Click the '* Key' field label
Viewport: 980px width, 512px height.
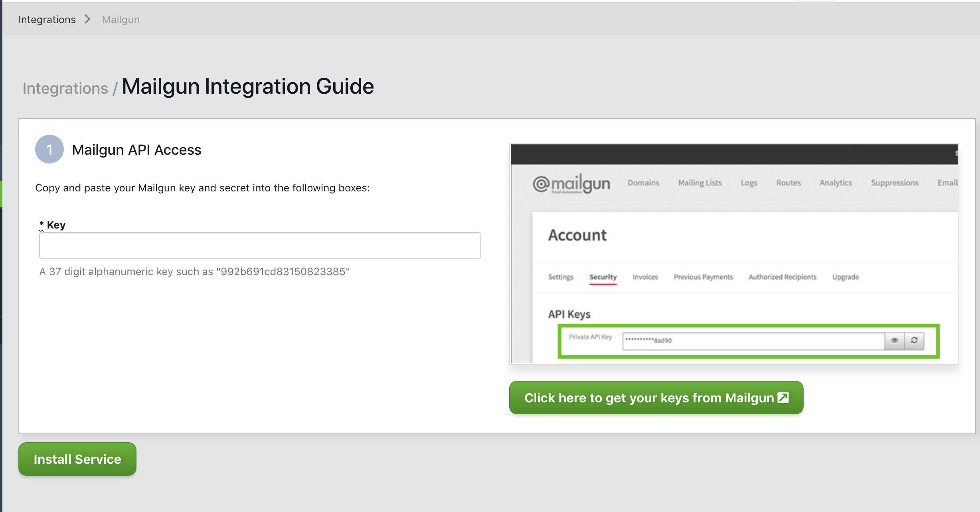(52, 225)
